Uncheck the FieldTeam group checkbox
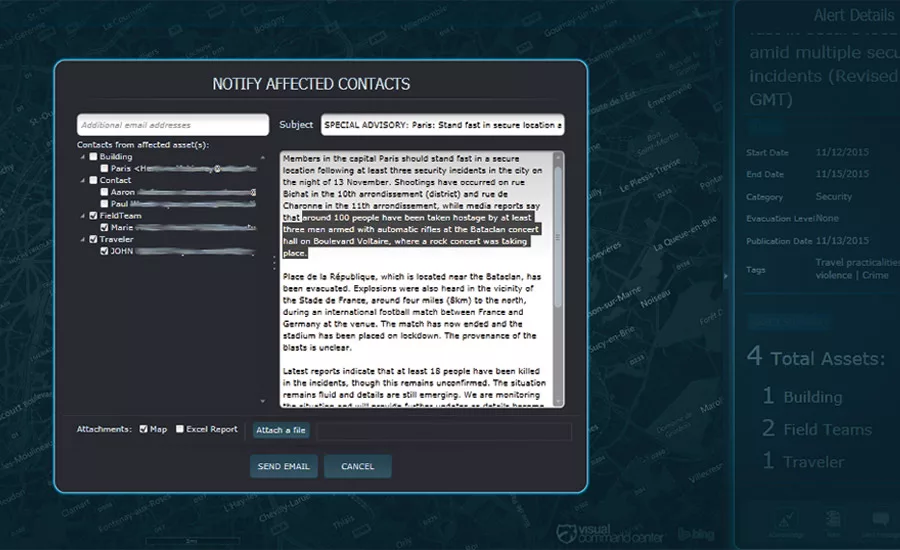 click(94, 215)
